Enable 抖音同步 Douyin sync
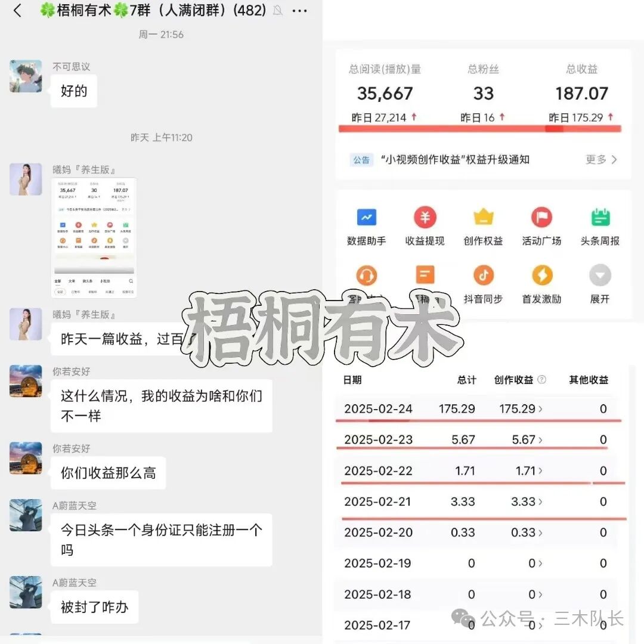 coord(483,283)
